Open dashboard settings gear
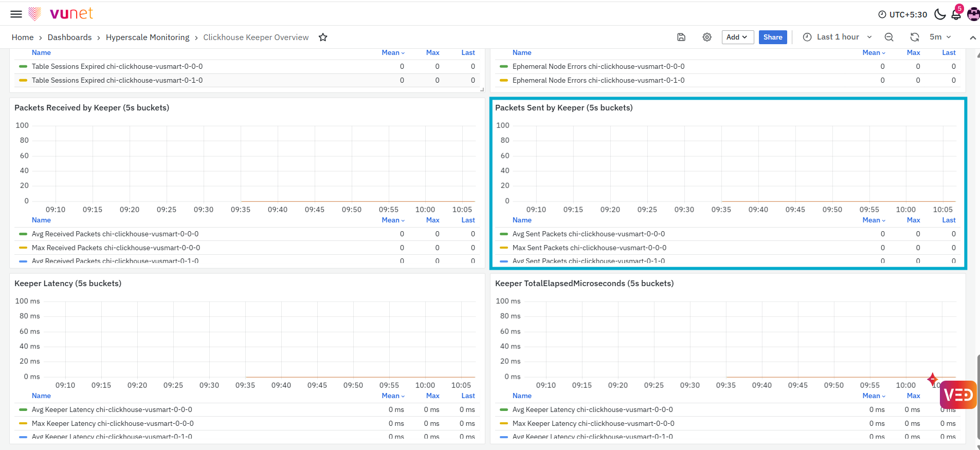 tap(707, 37)
